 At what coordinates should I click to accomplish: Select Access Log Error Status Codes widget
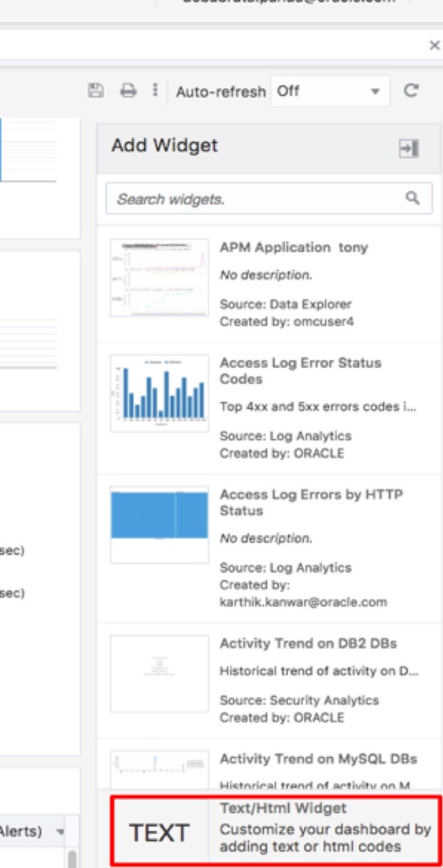coord(300,371)
